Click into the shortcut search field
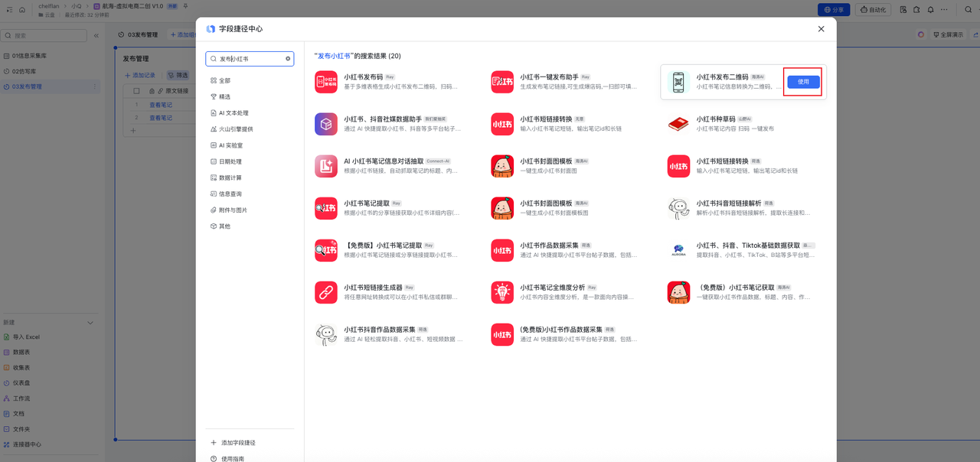This screenshot has height=462, width=980. [x=250, y=59]
